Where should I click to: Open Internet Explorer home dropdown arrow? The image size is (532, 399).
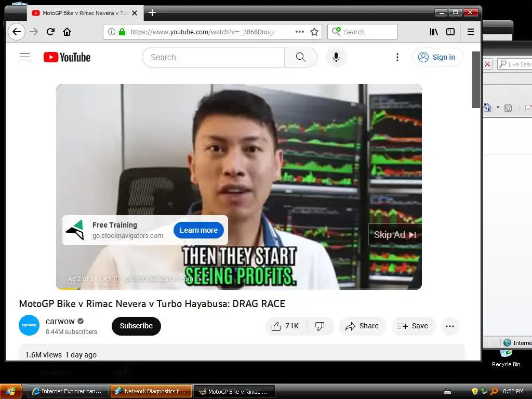(498, 108)
